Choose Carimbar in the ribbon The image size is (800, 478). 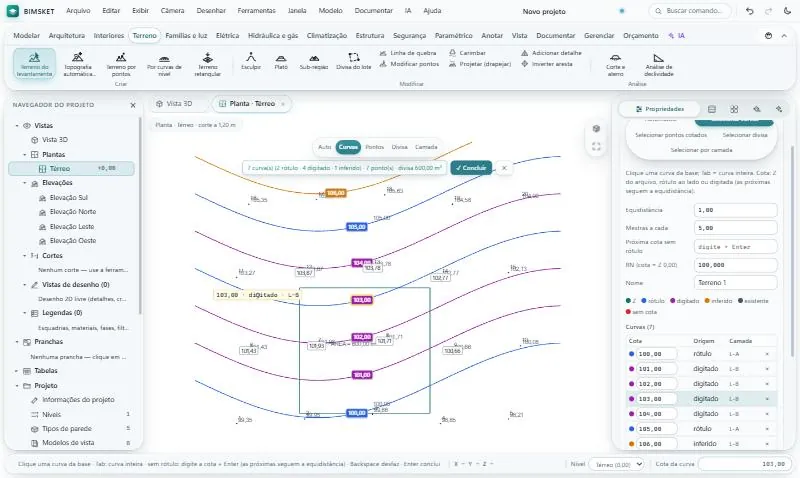[467, 53]
